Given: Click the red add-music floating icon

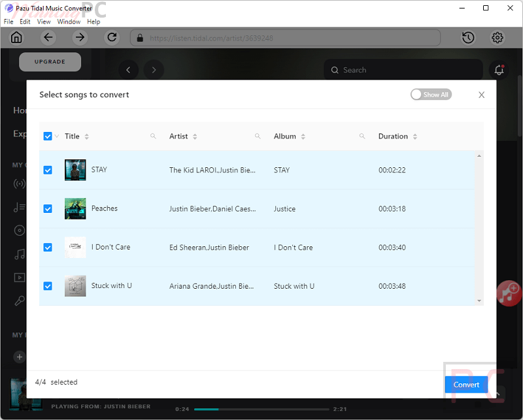Looking at the screenshot, I should 509,293.
